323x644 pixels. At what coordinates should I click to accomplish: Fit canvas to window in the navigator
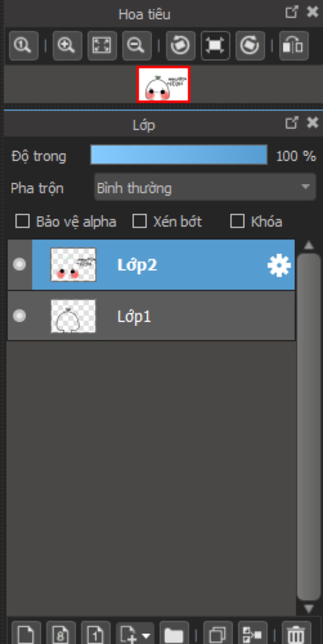coord(102,46)
